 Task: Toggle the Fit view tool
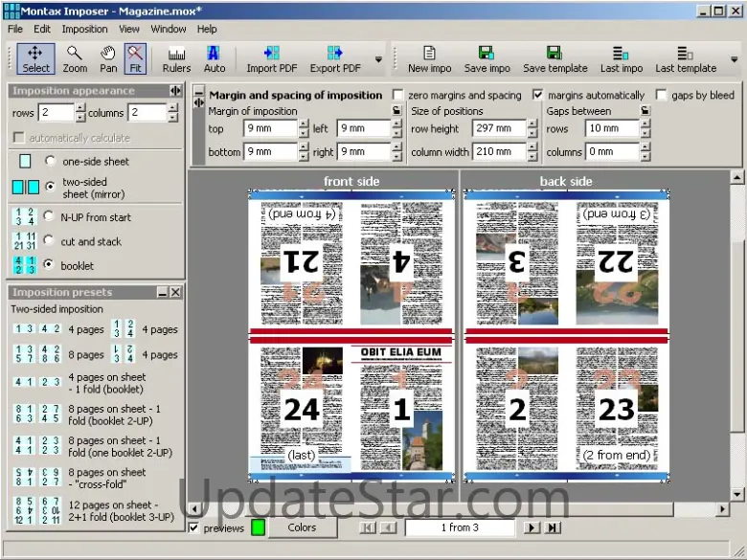click(135, 59)
